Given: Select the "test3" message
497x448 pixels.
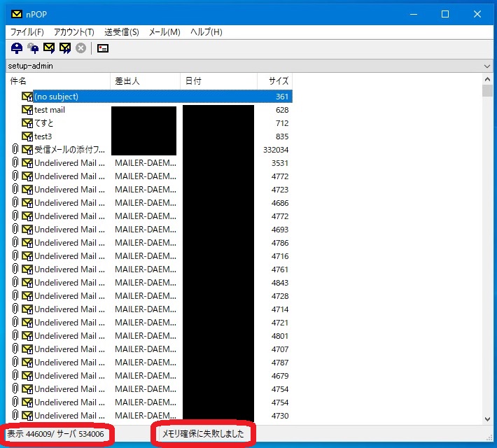Looking at the screenshot, I should point(43,136).
